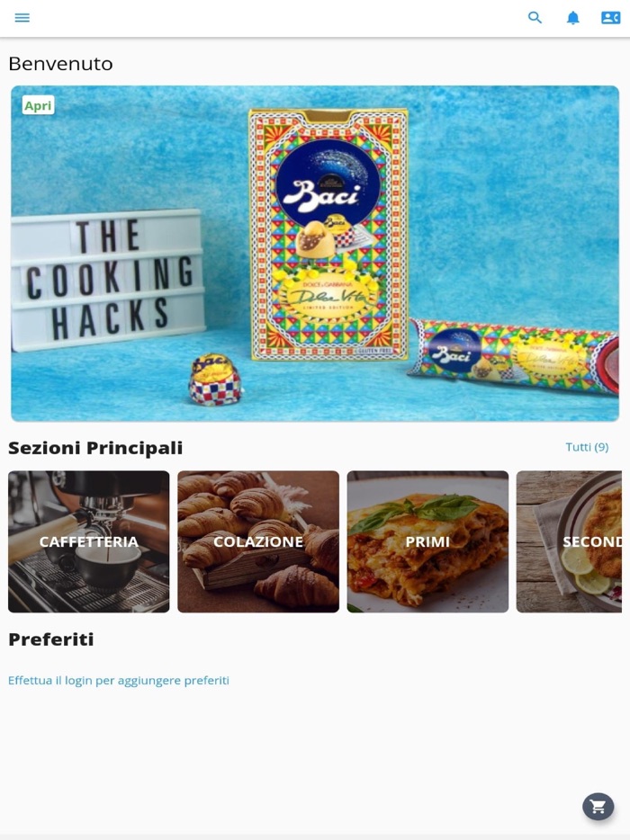Viewport: 630px width, 840px height.
Task: Open the Baci promotional banner image
Action: 315,254
